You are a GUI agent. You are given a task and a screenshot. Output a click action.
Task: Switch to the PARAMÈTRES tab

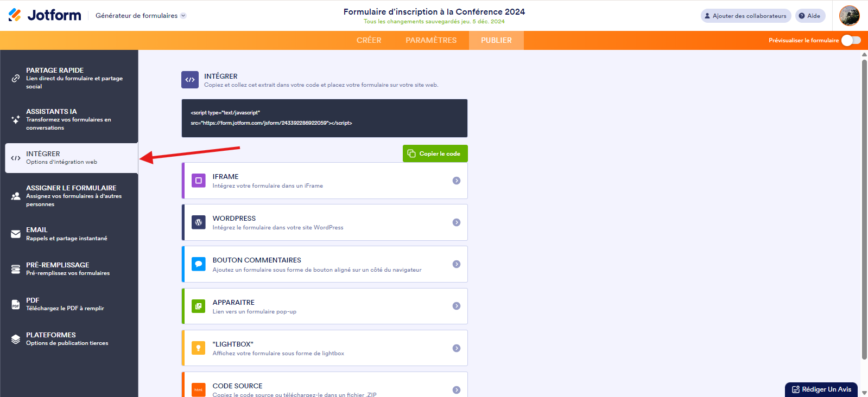pos(431,40)
